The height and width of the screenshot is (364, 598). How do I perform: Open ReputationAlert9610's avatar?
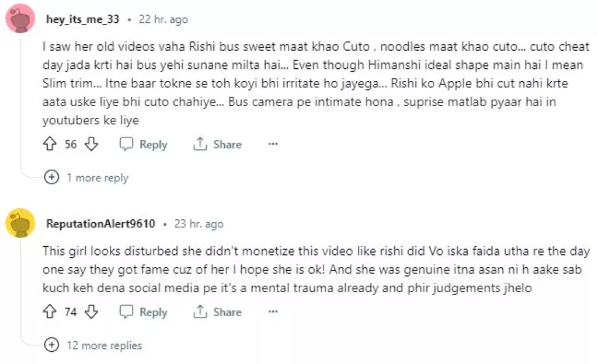(20, 223)
